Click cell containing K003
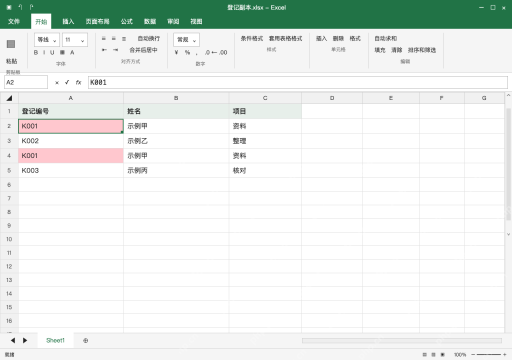This screenshot has height=360, width=512. [71, 170]
